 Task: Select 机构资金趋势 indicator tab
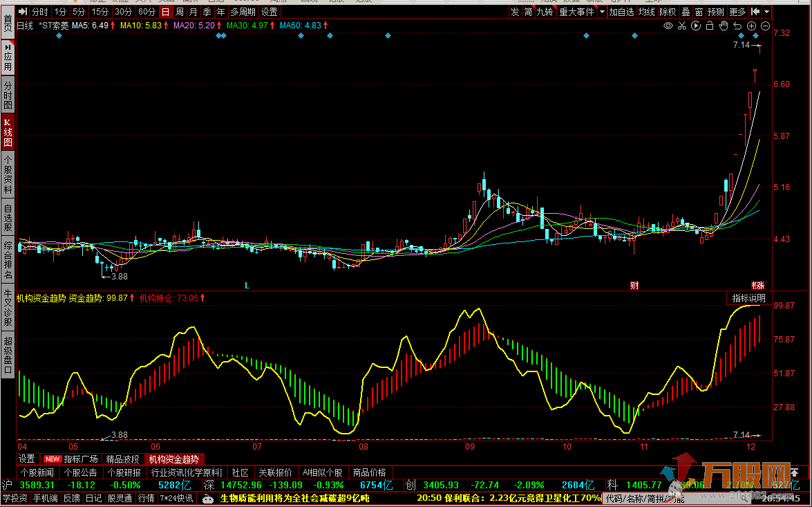174,459
